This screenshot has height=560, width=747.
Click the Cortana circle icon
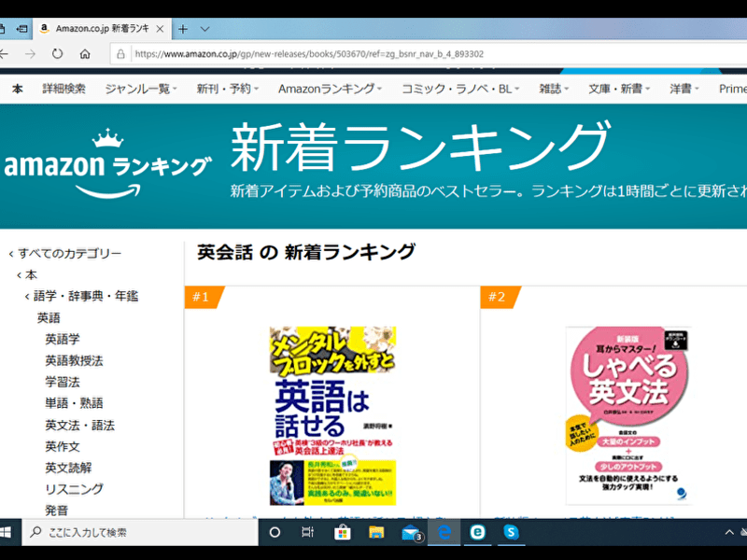(x=275, y=532)
